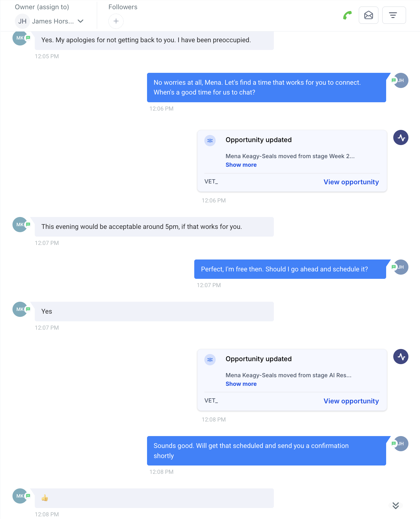Viewport: 420px width, 519px height.
Task: Click the open envelope mark-as-read icon
Action: pyautogui.click(x=368, y=15)
